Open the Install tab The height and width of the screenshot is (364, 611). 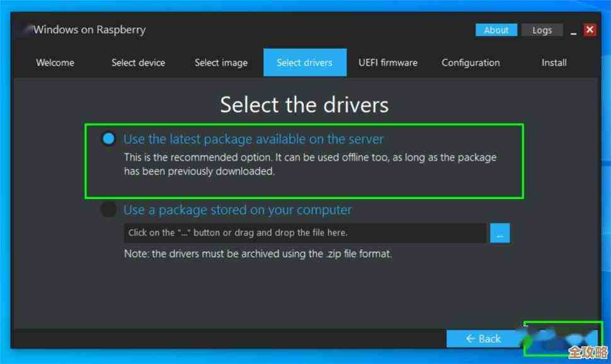pos(554,62)
